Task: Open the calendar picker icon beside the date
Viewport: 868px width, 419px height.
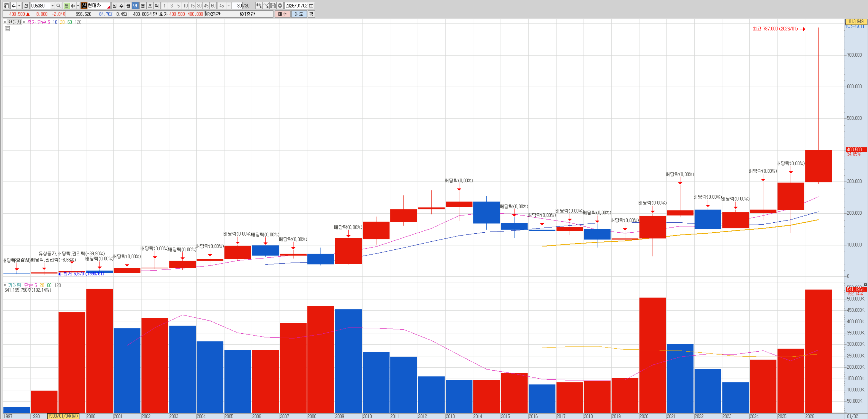Action: [x=311, y=5]
